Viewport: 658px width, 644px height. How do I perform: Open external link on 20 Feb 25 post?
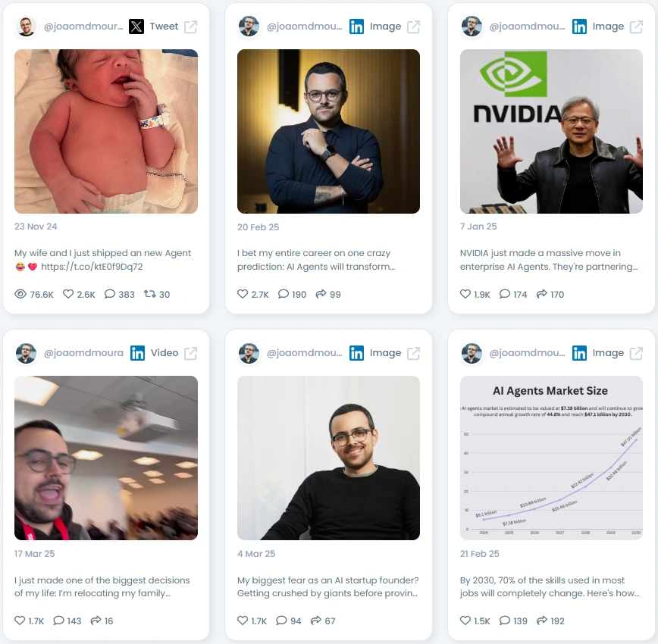point(413,27)
